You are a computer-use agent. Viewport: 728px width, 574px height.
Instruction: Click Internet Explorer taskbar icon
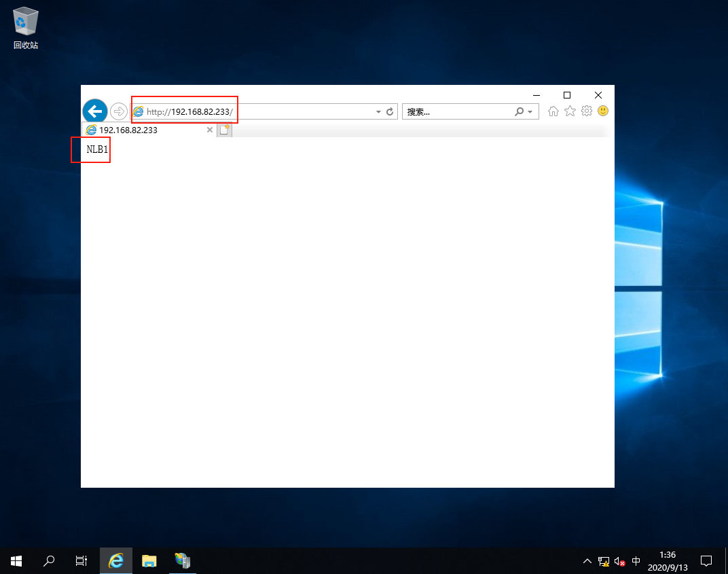pos(115,561)
